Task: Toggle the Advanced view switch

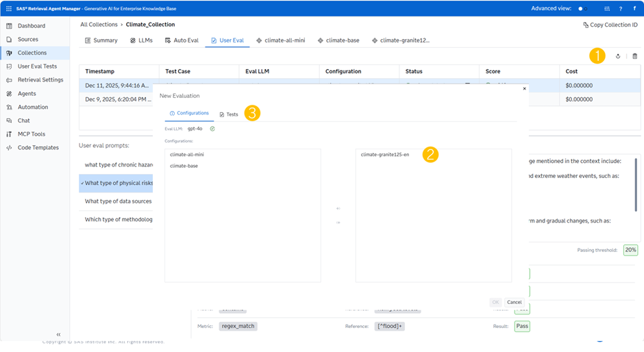Action: point(582,9)
